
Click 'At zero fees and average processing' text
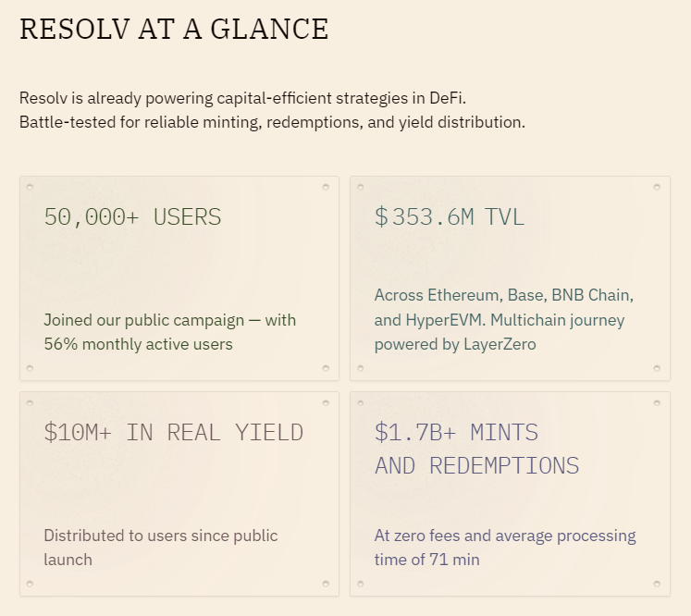505,536
